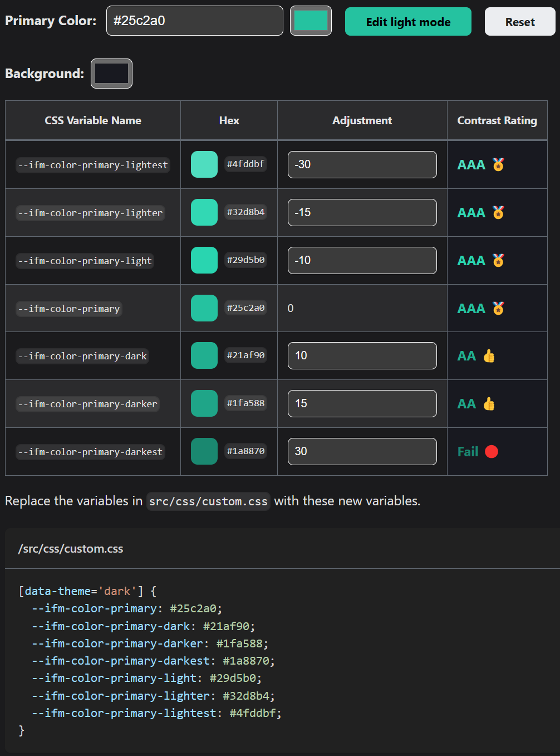The height and width of the screenshot is (756, 560).
Task: Click the light adjustment field showing -10
Action: pos(362,260)
